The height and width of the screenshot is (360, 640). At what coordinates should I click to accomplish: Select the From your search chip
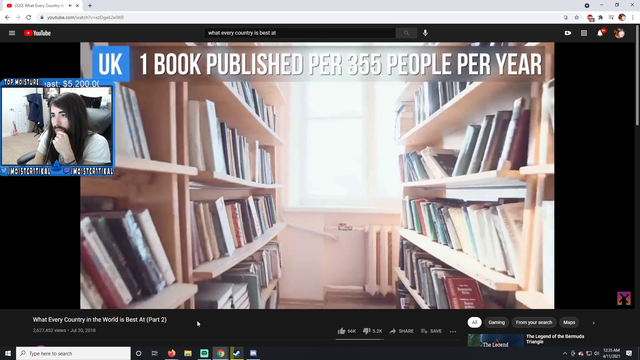pos(533,322)
